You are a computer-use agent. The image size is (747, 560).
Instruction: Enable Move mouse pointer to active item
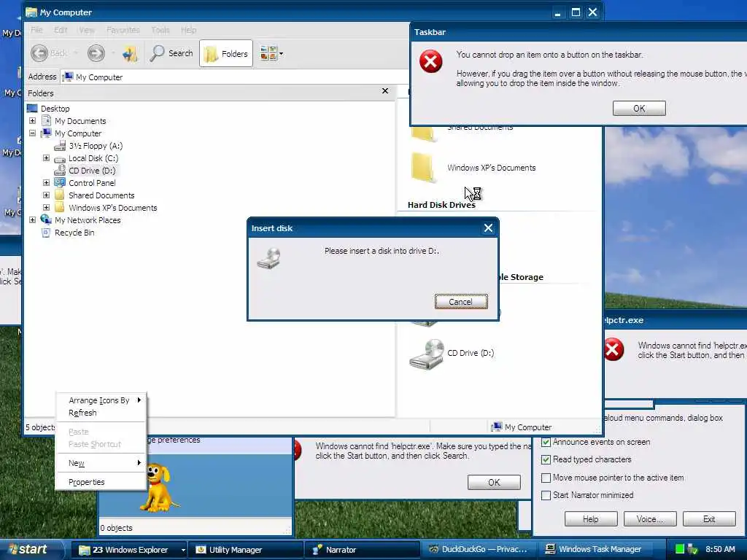[x=546, y=478]
